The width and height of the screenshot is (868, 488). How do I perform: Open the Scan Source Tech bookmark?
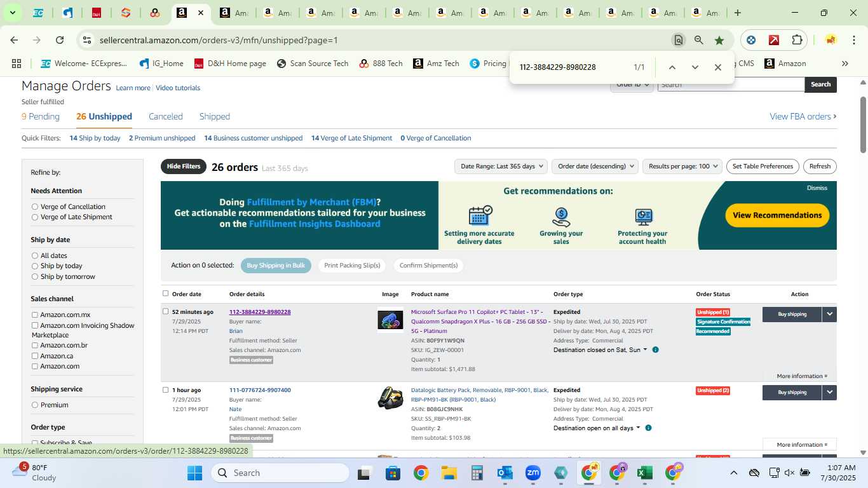coord(313,64)
